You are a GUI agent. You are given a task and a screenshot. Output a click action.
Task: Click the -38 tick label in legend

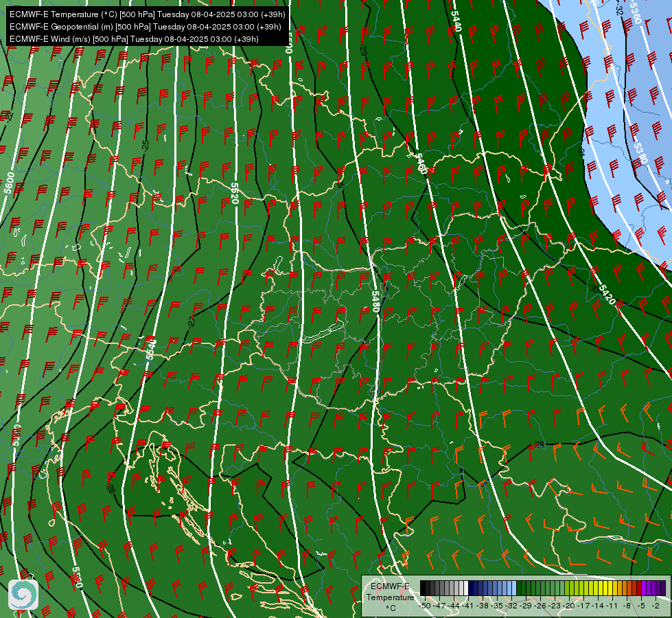coord(483,606)
